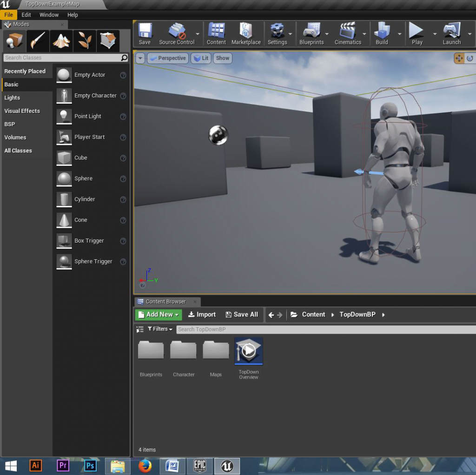The image size is (476, 475).
Task: Select the Cone primitive
Action: [91, 220]
